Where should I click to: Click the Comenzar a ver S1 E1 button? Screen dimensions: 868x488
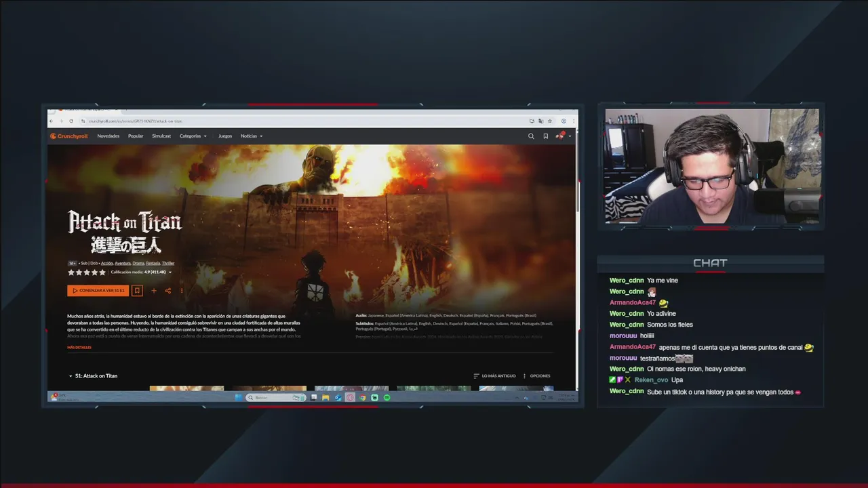(x=98, y=291)
